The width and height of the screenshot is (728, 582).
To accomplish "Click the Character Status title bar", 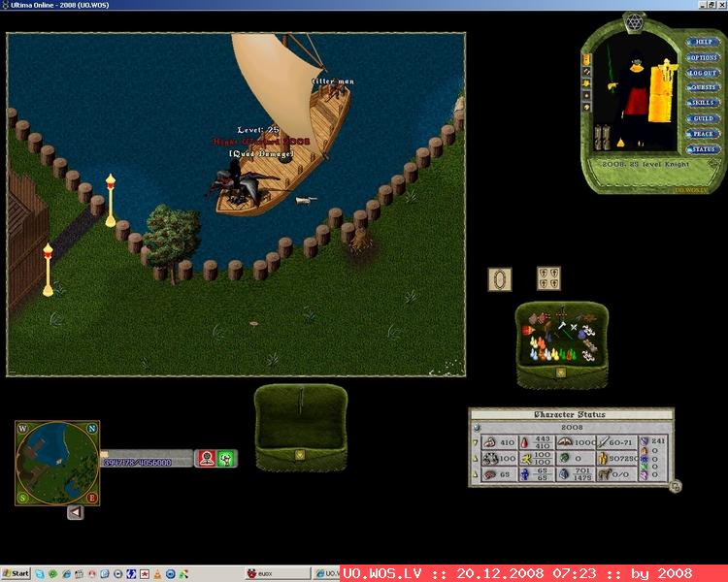I will pos(571,414).
